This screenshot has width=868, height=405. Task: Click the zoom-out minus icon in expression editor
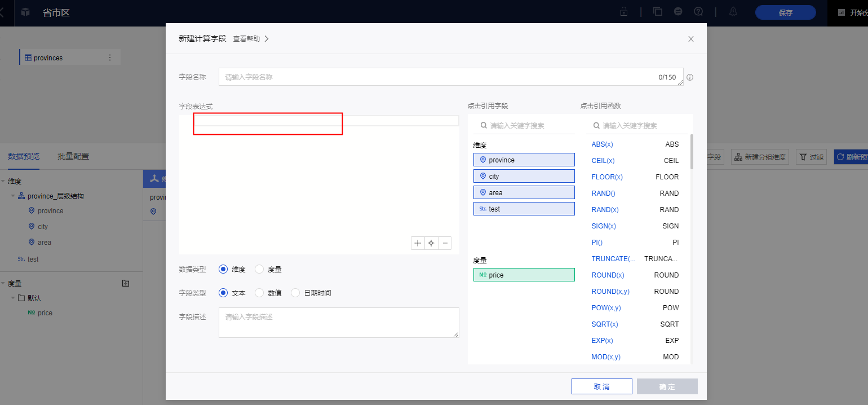point(445,243)
